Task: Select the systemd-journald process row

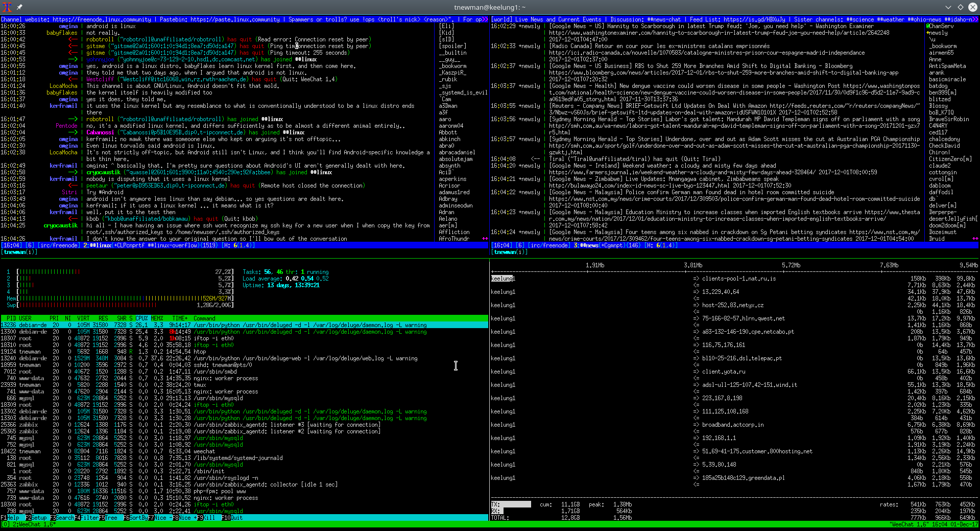Action: click(244, 458)
